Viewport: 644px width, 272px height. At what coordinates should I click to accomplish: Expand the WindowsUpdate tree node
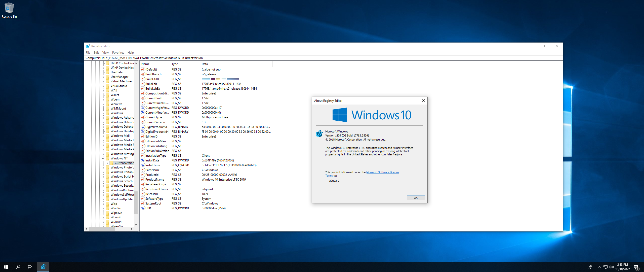pos(103,199)
